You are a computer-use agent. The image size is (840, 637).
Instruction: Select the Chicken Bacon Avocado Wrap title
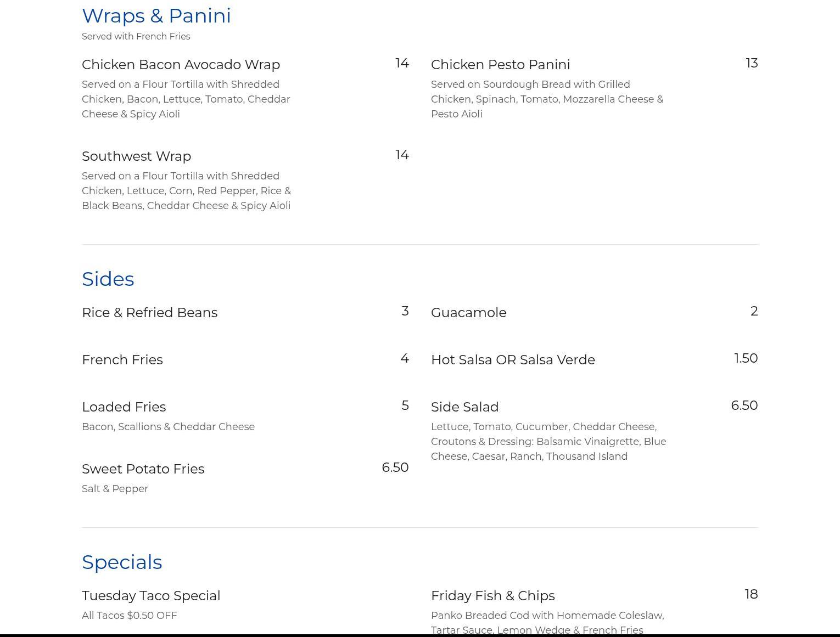[x=181, y=65]
